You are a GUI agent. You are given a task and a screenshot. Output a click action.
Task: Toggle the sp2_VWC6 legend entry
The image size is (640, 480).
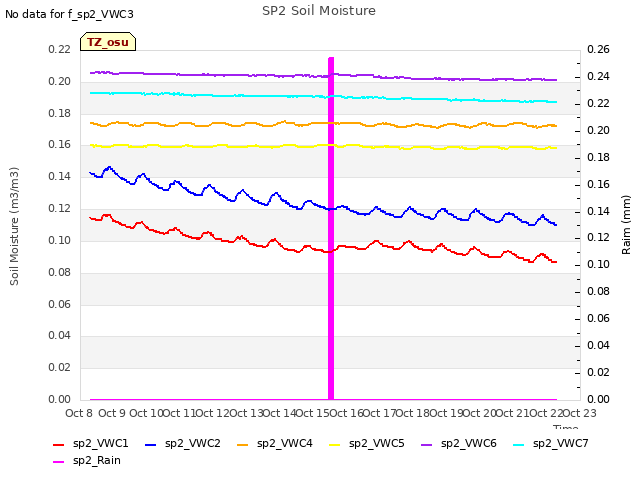pyautogui.click(x=459, y=443)
